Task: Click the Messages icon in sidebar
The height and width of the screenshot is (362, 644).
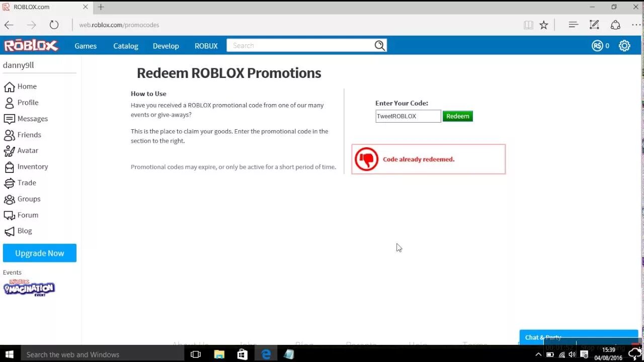Action: pos(9,119)
